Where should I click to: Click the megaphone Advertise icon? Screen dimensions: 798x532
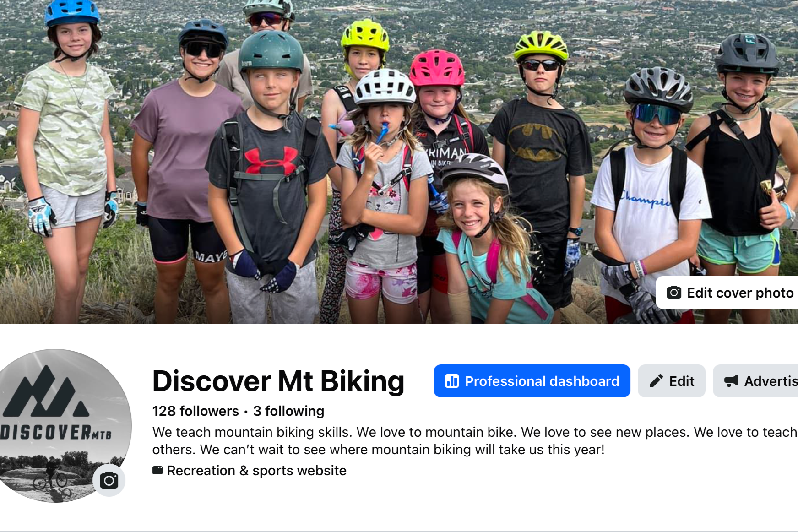pos(731,381)
